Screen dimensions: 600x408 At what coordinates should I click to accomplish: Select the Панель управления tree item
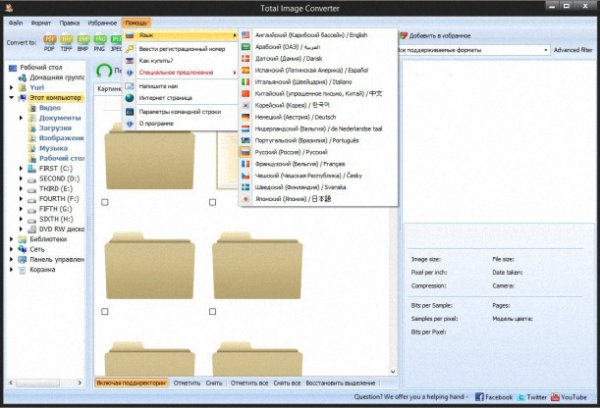click(x=57, y=259)
